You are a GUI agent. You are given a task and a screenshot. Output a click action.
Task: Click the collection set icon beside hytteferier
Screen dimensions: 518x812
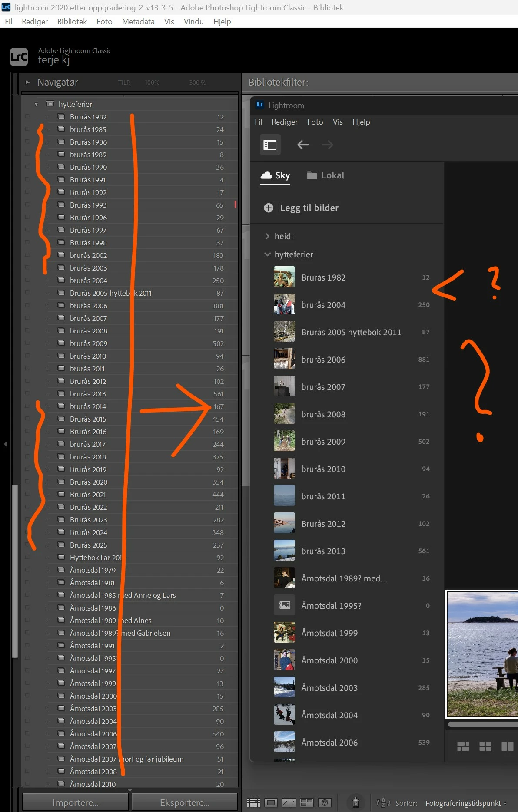pos(50,104)
